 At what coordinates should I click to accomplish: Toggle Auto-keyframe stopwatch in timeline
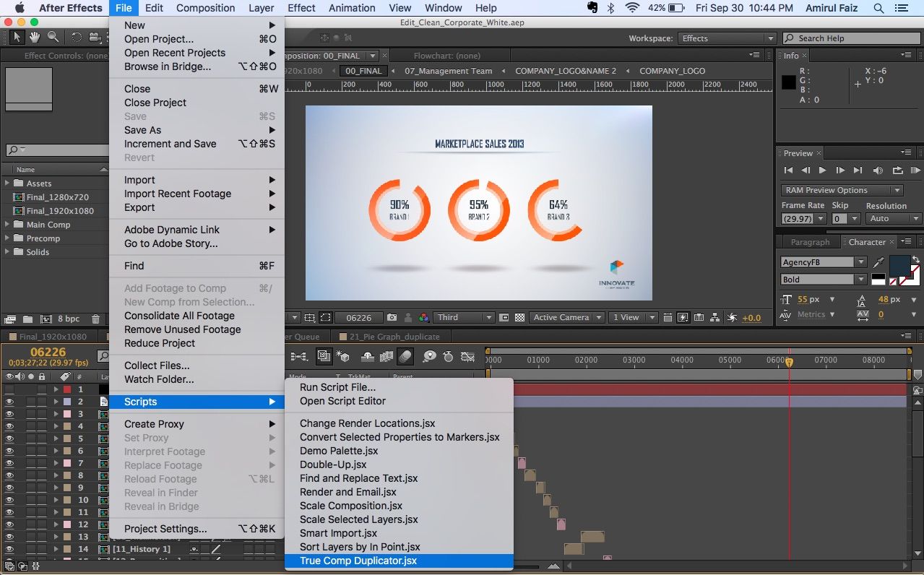click(x=448, y=356)
